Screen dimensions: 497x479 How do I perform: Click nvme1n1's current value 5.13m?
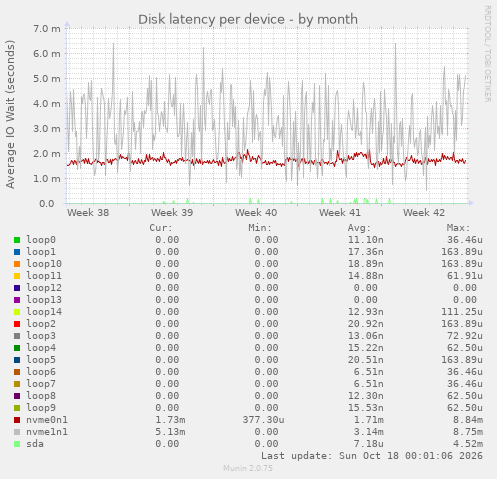click(170, 432)
